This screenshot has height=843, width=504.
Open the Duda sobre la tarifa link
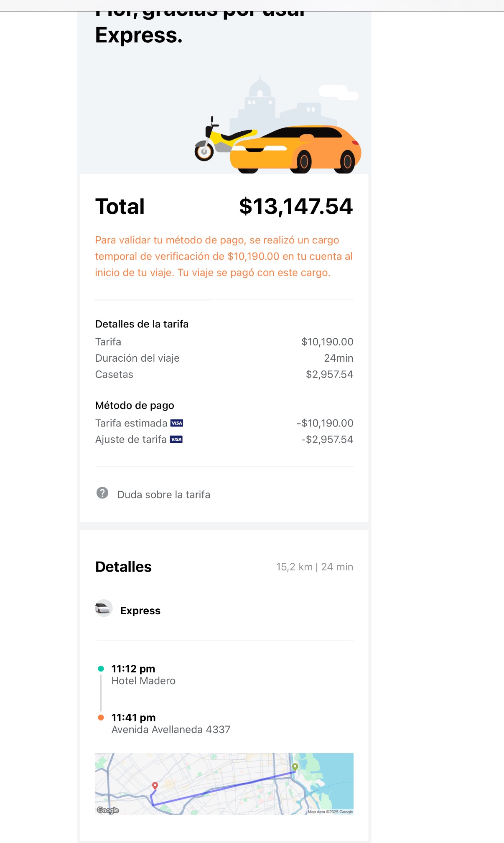(x=163, y=495)
